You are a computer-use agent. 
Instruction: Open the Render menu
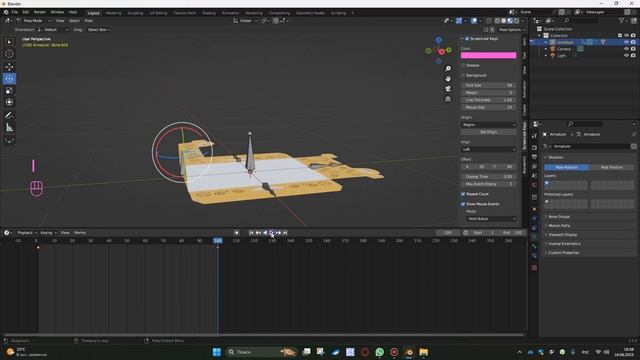(x=40, y=12)
